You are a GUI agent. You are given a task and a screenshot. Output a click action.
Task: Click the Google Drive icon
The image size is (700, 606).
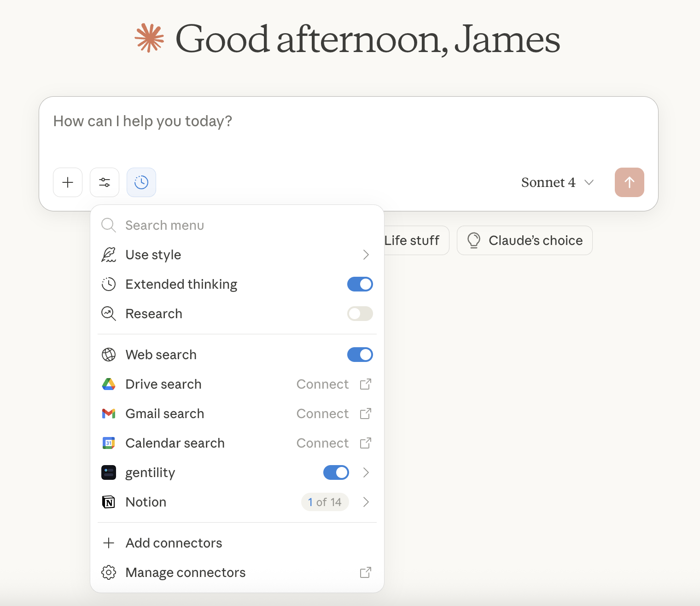pos(109,384)
